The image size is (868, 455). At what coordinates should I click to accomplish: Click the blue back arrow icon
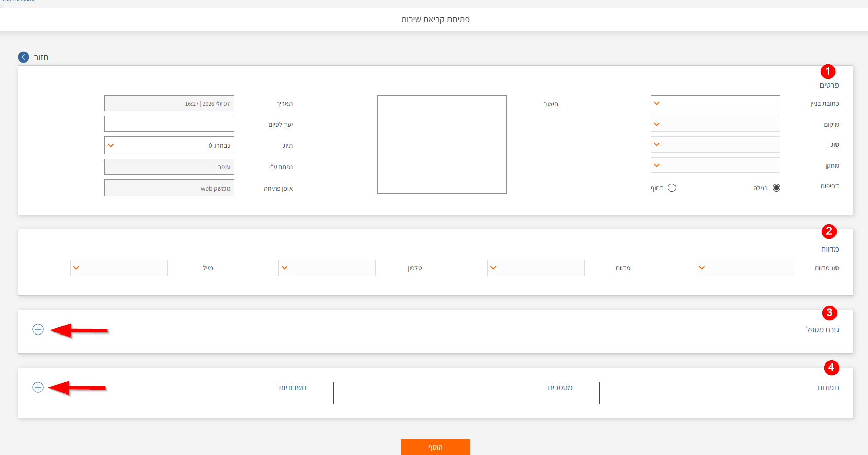pyautogui.click(x=24, y=57)
